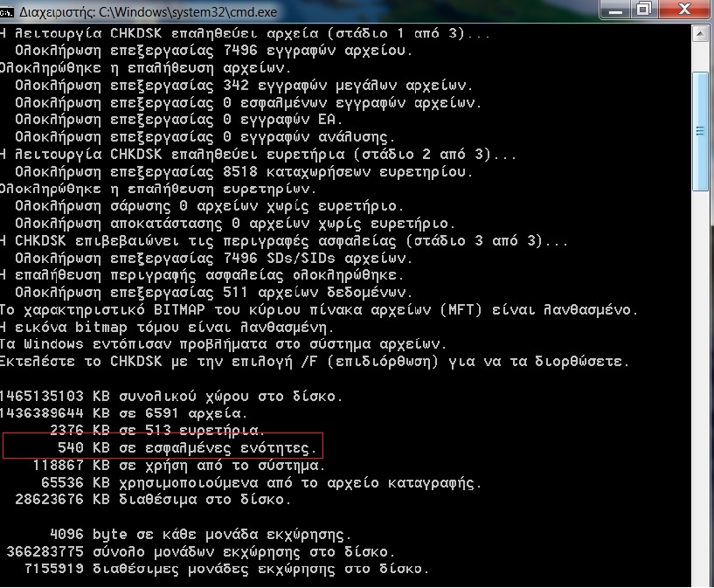
Task: Click the line '511 αρχείων δεδομένων'
Action: [213, 293]
